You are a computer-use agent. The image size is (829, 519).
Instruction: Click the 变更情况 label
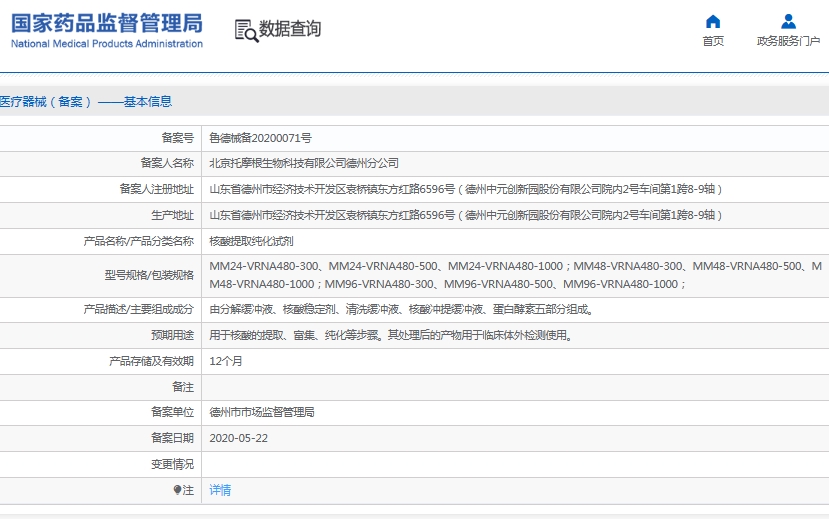(x=172, y=464)
